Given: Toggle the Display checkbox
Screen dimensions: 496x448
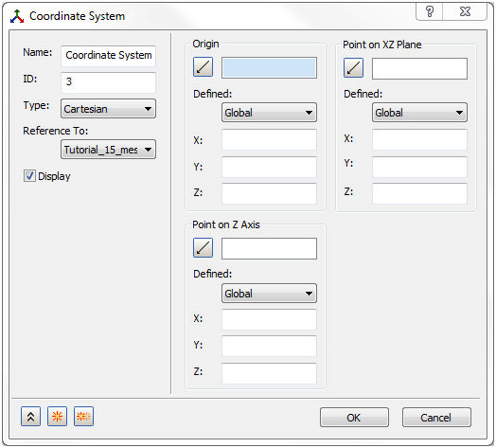Looking at the screenshot, I should (29, 176).
